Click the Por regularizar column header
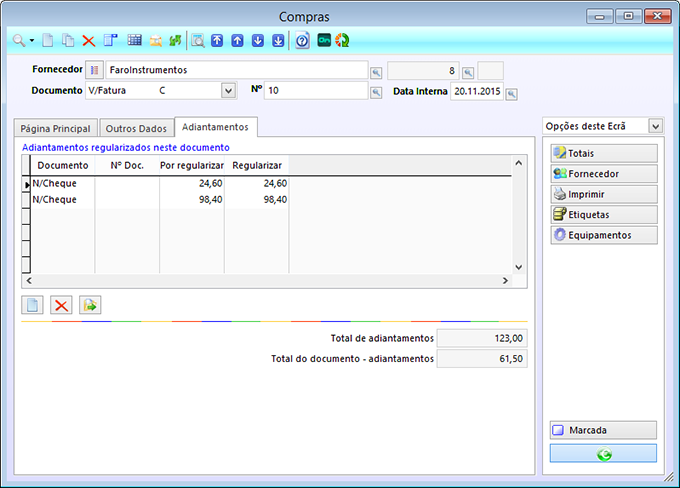This screenshot has height=488, width=680. pyautogui.click(x=192, y=165)
